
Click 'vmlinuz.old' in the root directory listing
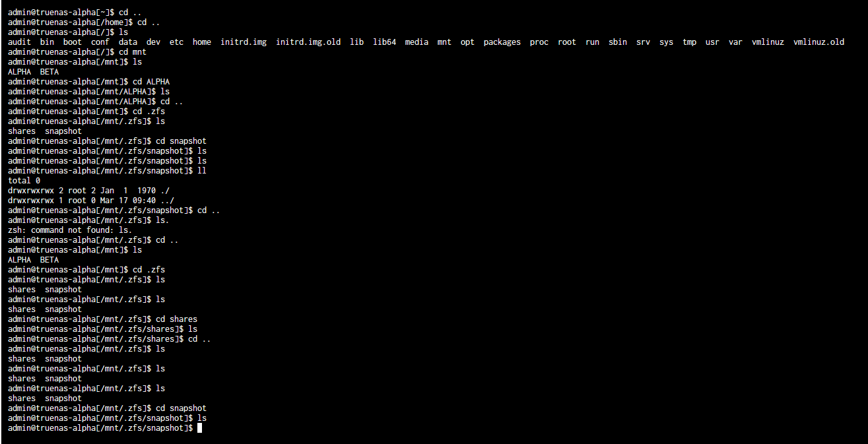(818, 42)
